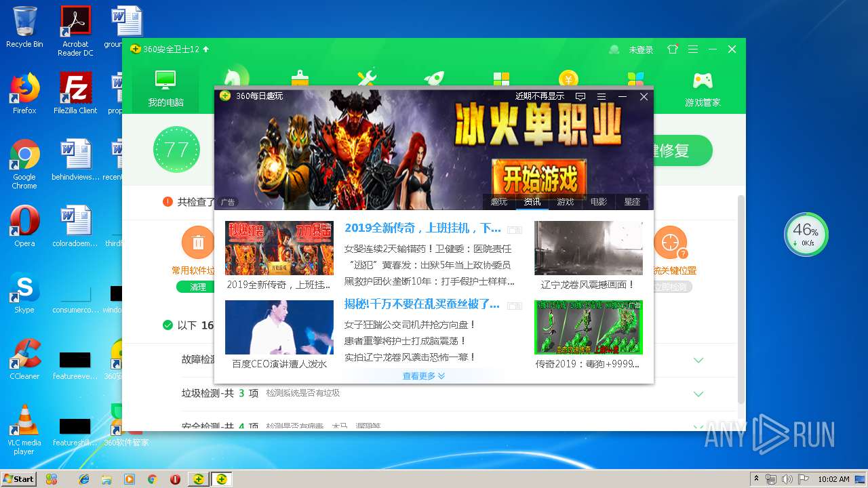The height and width of the screenshot is (488, 868).
Task: Show hidden system tray icons
Action: (x=756, y=479)
